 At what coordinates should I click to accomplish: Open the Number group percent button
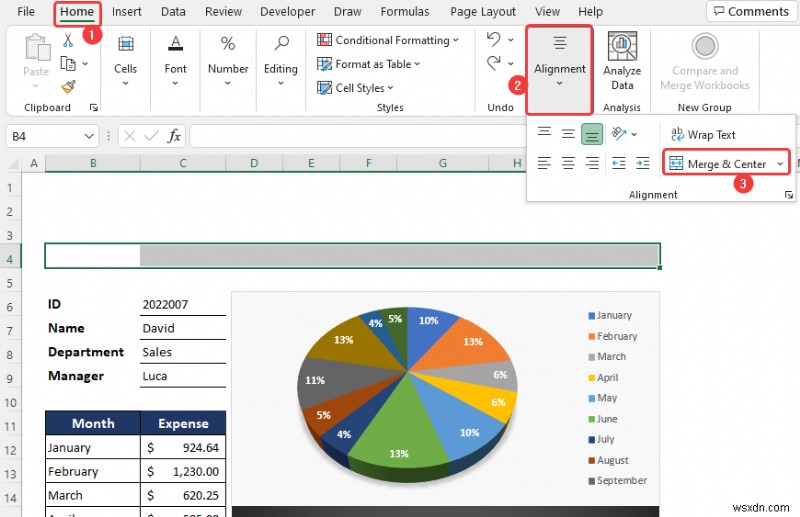pyautogui.click(x=228, y=61)
